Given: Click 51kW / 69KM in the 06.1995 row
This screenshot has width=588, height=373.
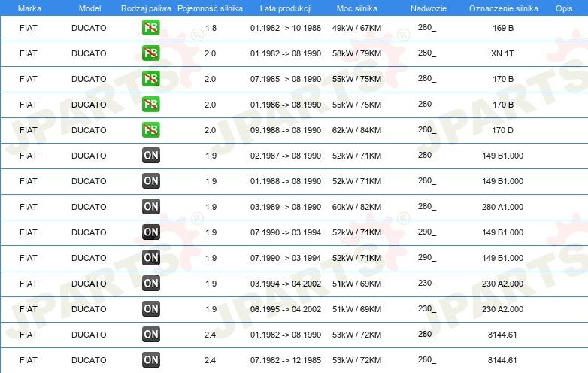Looking at the screenshot, I should point(356,309).
